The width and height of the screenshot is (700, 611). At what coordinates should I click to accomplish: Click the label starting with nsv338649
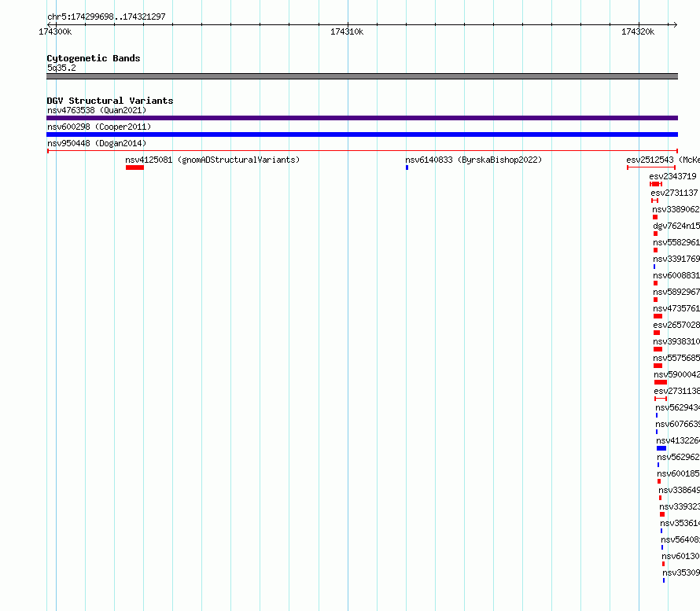[x=679, y=490]
